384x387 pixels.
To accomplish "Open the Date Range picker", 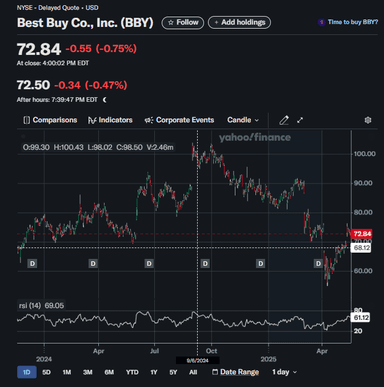I will 236,372.
